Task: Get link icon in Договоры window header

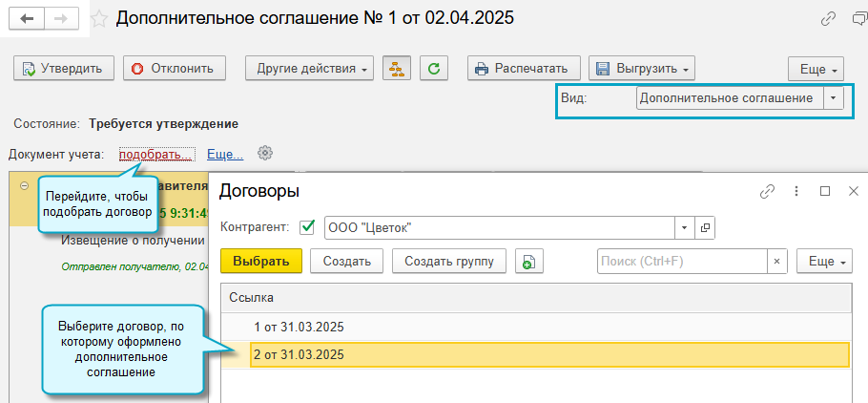Action: tap(767, 191)
